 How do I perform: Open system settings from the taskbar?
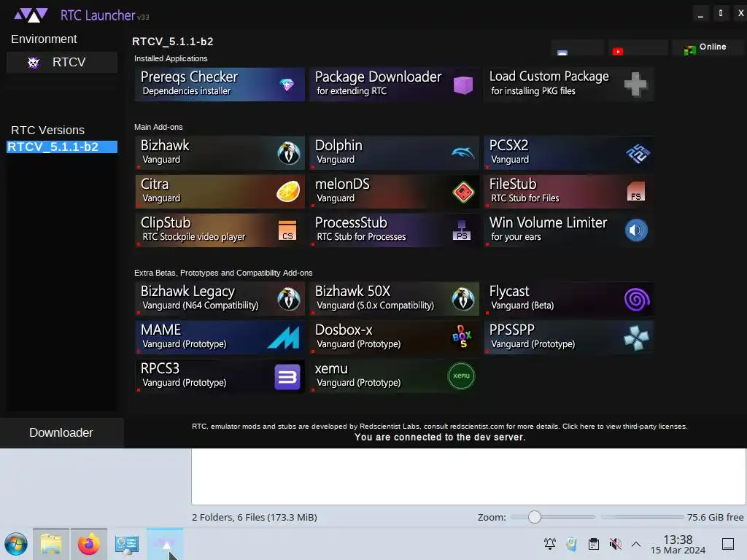[127, 544]
